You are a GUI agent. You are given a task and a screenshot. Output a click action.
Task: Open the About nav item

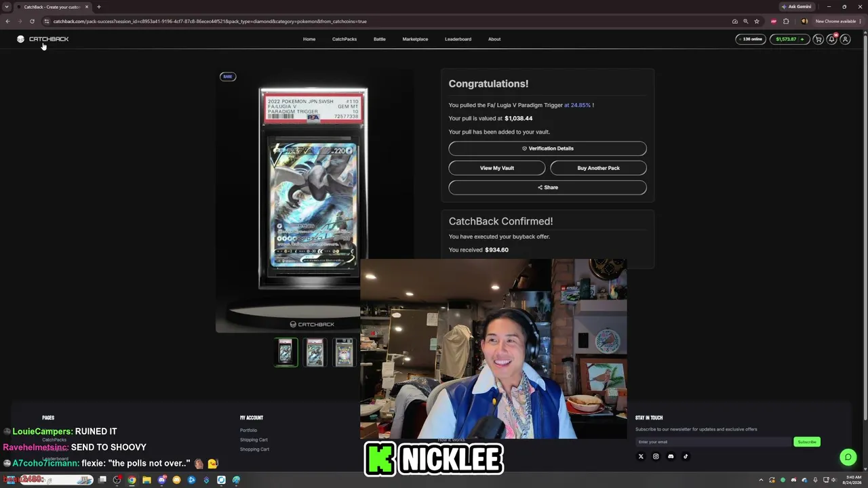pos(494,39)
